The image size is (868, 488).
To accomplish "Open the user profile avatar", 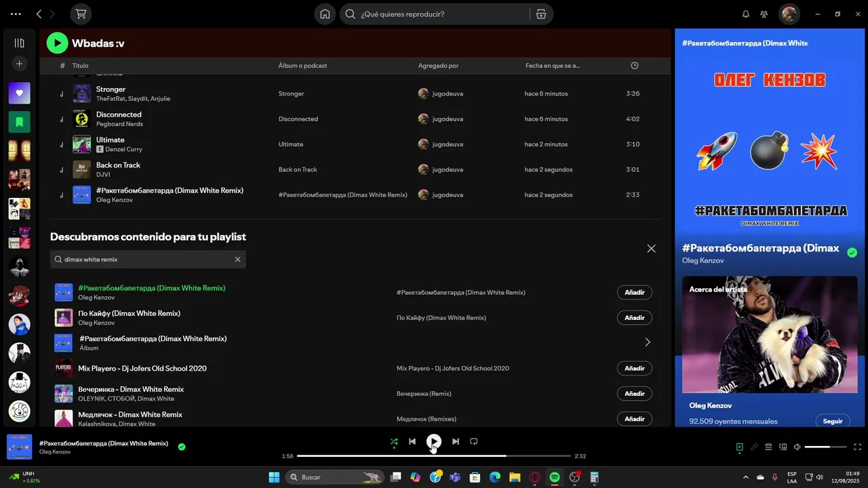I will [789, 14].
